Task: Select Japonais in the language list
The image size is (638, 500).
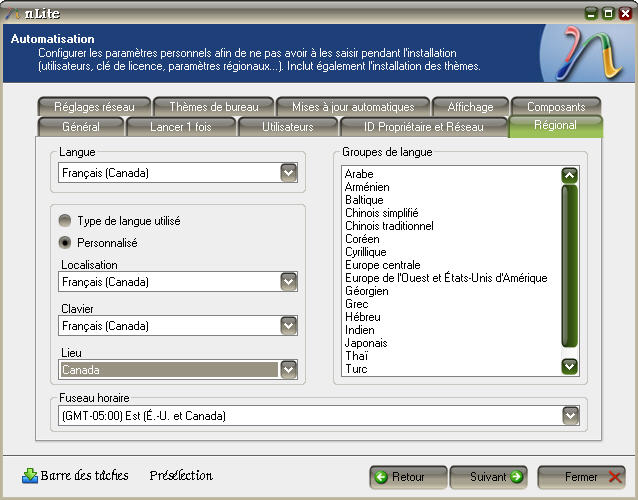Action: coord(366,343)
